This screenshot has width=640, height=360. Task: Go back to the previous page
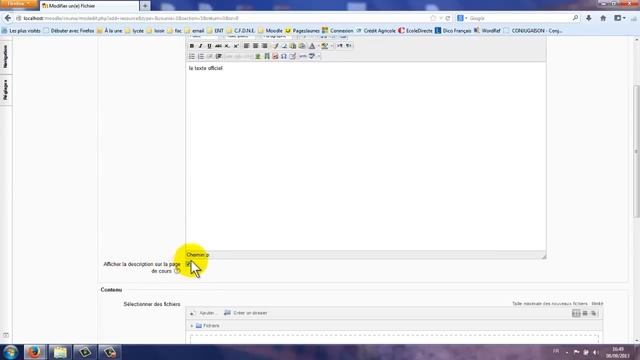click(x=8, y=18)
